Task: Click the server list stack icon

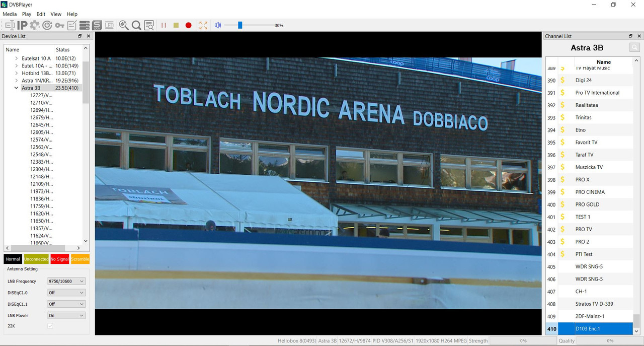Action: click(85, 25)
